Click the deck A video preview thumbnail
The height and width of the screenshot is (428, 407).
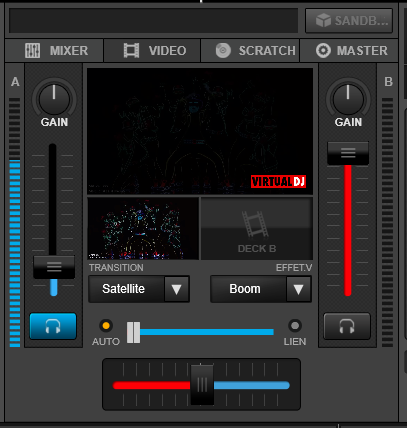tap(143, 228)
